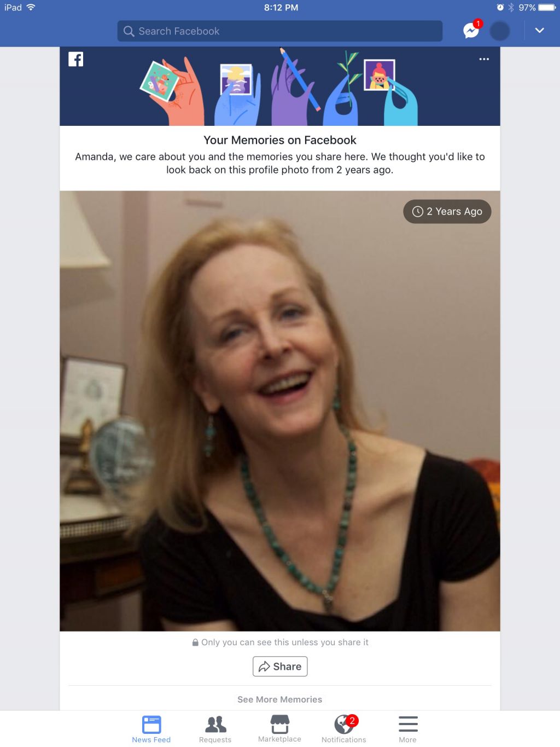Viewport: 560px width, 747px height.
Task: Open the Marketplace storefront icon
Action: [x=280, y=724]
